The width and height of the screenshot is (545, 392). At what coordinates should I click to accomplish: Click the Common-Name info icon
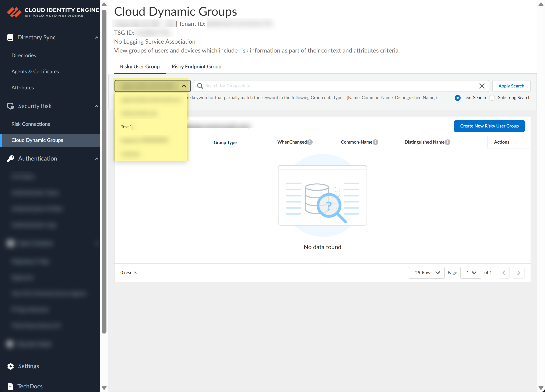(x=376, y=142)
